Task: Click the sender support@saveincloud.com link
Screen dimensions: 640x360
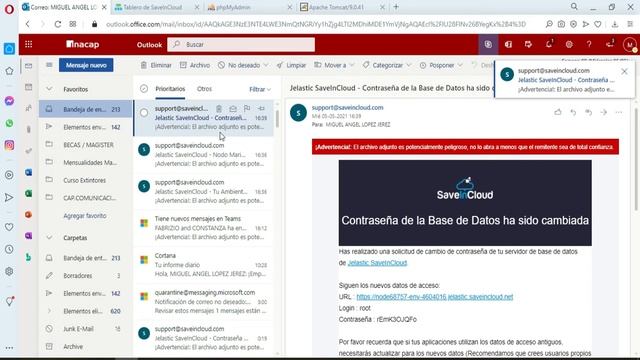Action: [347, 108]
